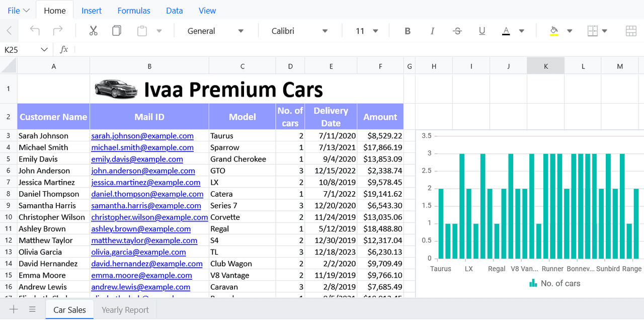644x320 pixels.
Task: Open jessica.martinez@example.com mail link
Action: (x=146, y=182)
